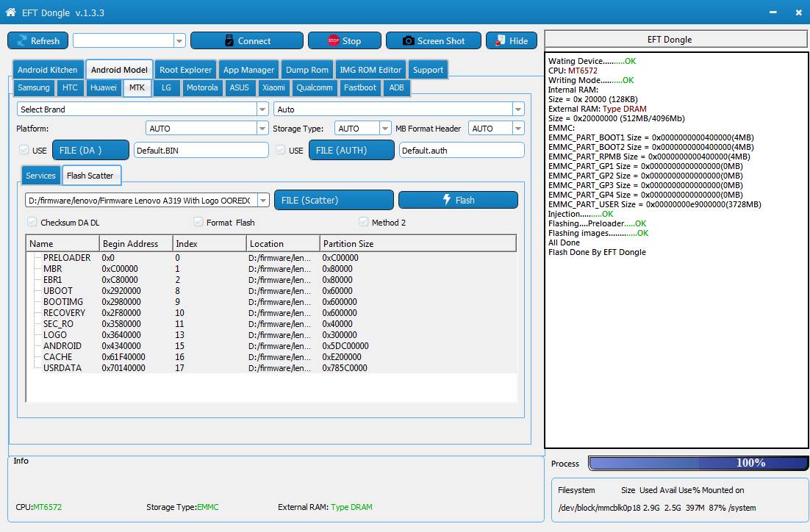Select the ADB tab
The width and height of the screenshot is (810, 532).
(397, 87)
